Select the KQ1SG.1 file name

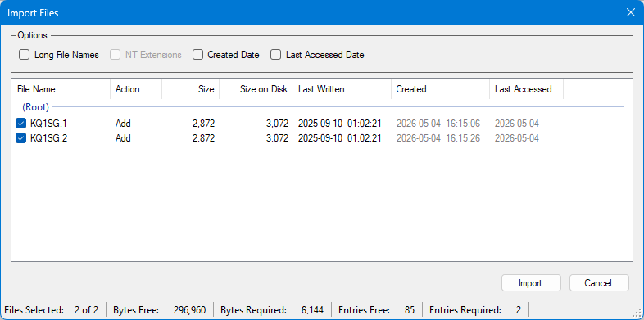point(48,124)
